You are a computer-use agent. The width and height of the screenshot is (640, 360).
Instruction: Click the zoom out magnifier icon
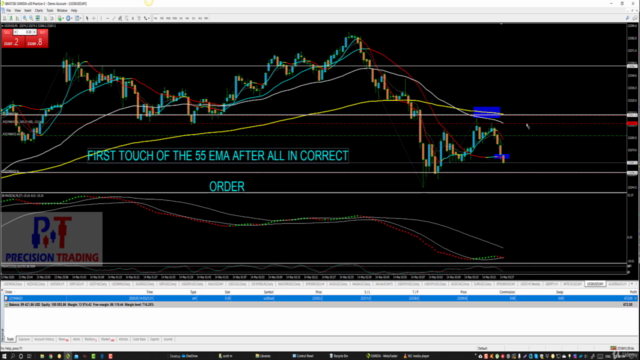click(31, 18)
